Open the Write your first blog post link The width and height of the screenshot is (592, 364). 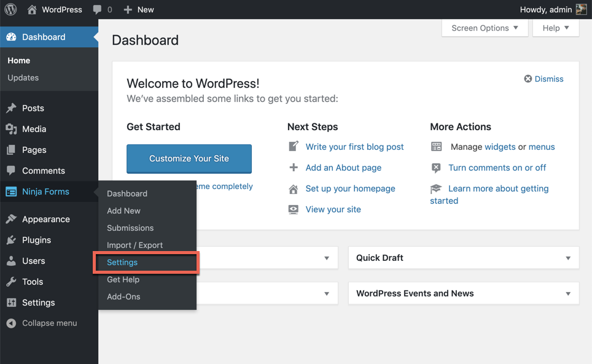tap(354, 147)
